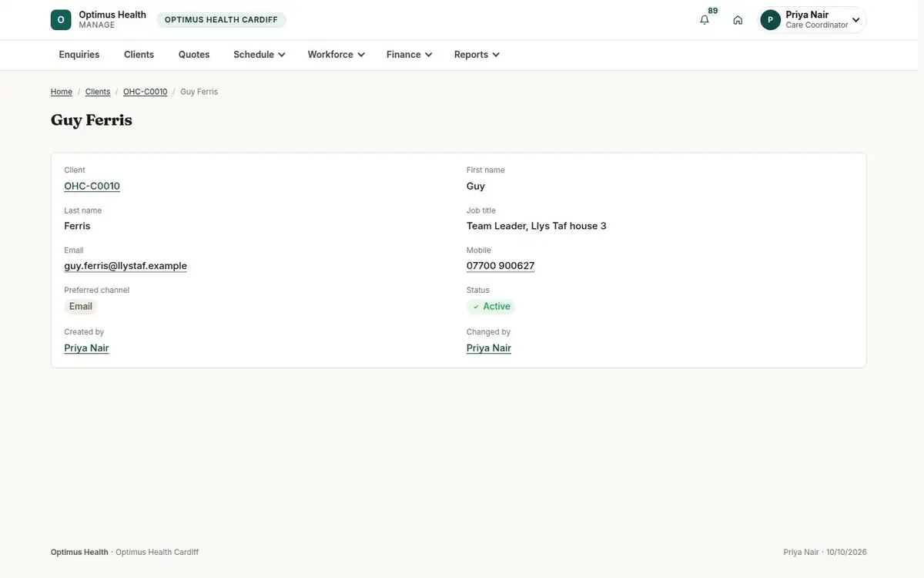This screenshot has width=924, height=578.
Task: Follow the OHC-C0010 breadcrumb link
Action: pos(146,92)
